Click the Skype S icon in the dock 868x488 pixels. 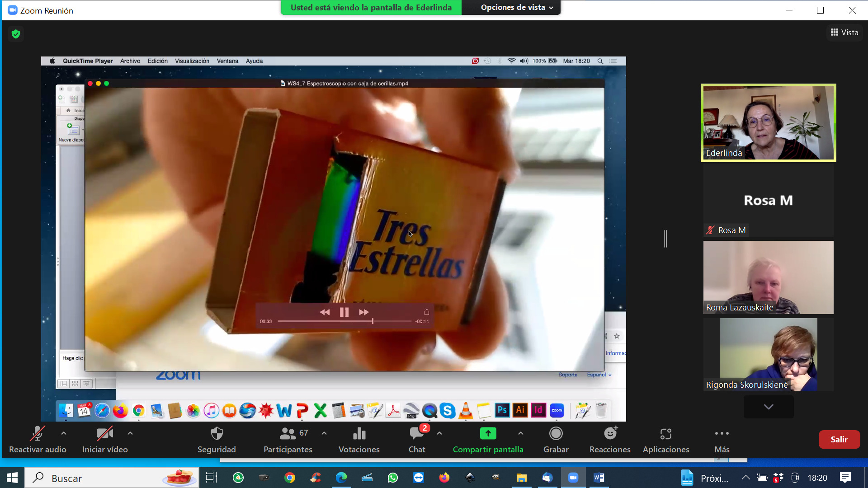(447, 410)
